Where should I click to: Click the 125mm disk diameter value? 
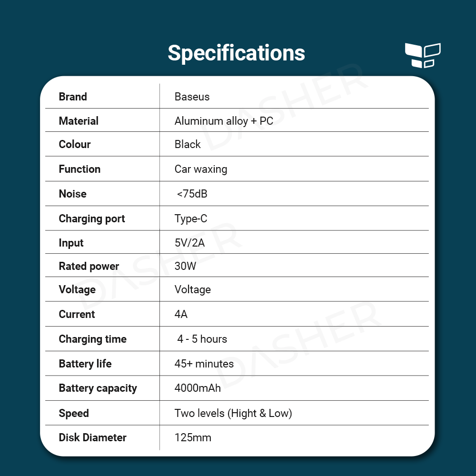click(193, 437)
